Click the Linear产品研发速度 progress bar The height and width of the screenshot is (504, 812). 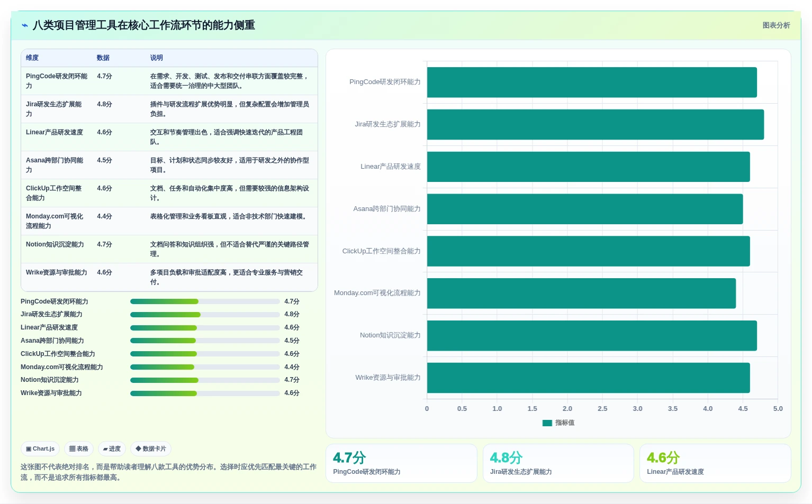[205, 328]
